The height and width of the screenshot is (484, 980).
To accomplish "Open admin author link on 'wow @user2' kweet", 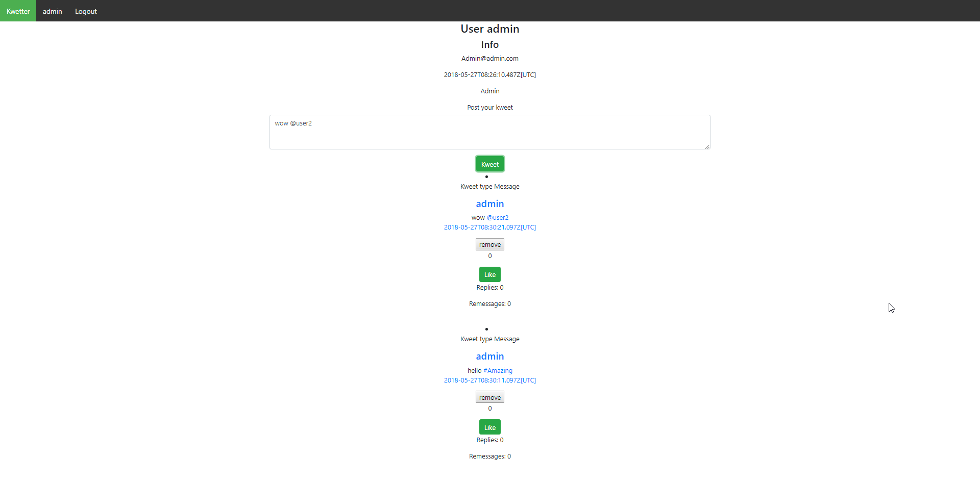I will [489, 204].
